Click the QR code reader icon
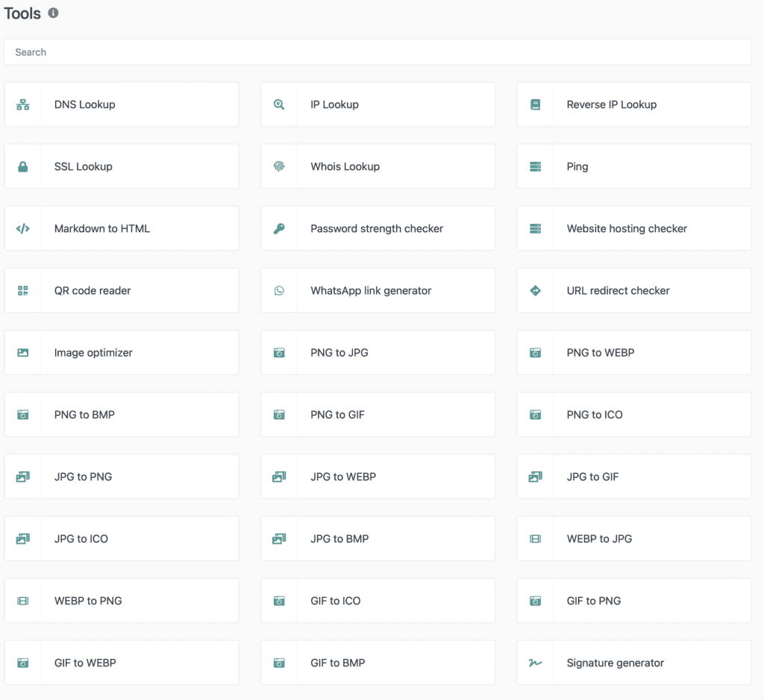 [23, 290]
